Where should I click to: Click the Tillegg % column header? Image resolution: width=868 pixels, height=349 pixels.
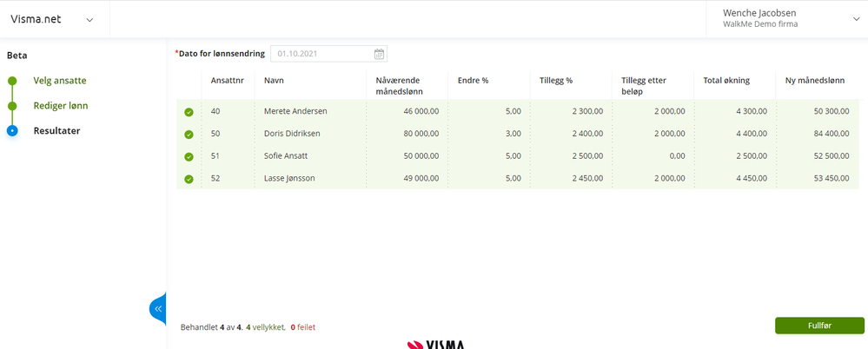point(556,80)
